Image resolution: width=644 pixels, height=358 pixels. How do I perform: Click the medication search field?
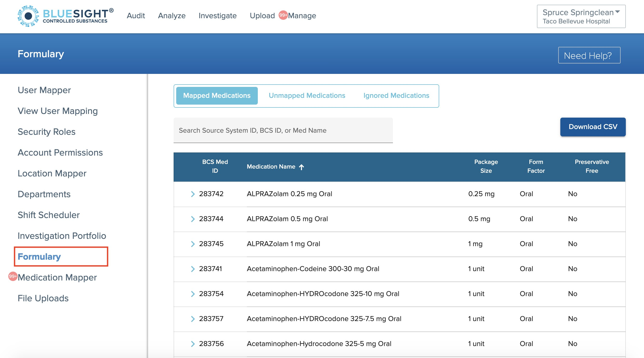pos(283,130)
